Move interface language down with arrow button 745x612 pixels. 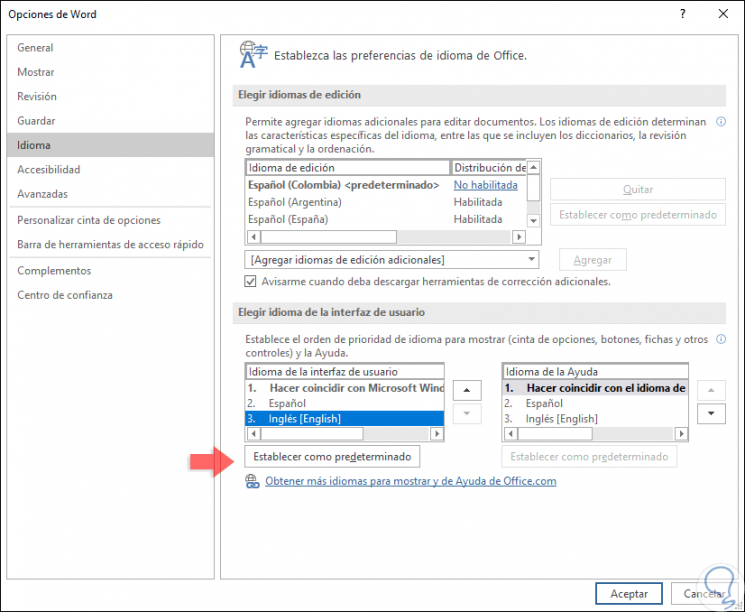tap(467, 413)
